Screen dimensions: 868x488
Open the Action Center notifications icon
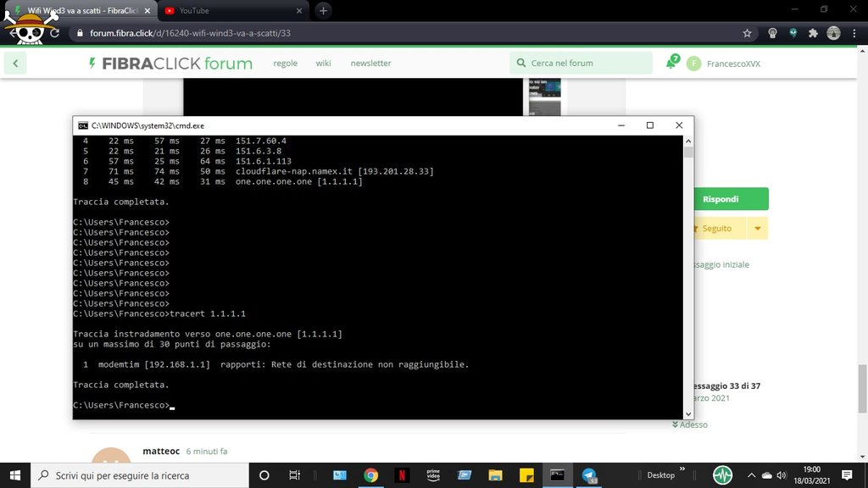[x=847, y=475]
